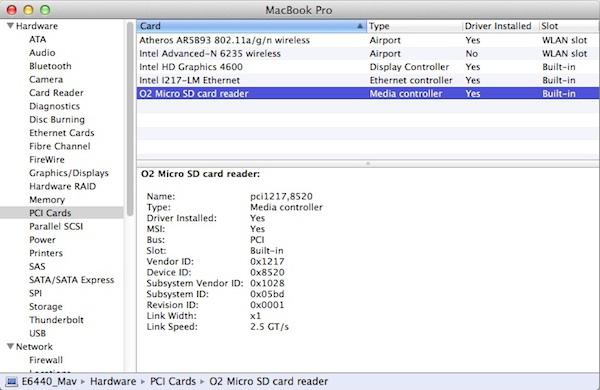Screen dimensions: 600x390
Task: Zoom window with the green button
Action: click(45, 10)
